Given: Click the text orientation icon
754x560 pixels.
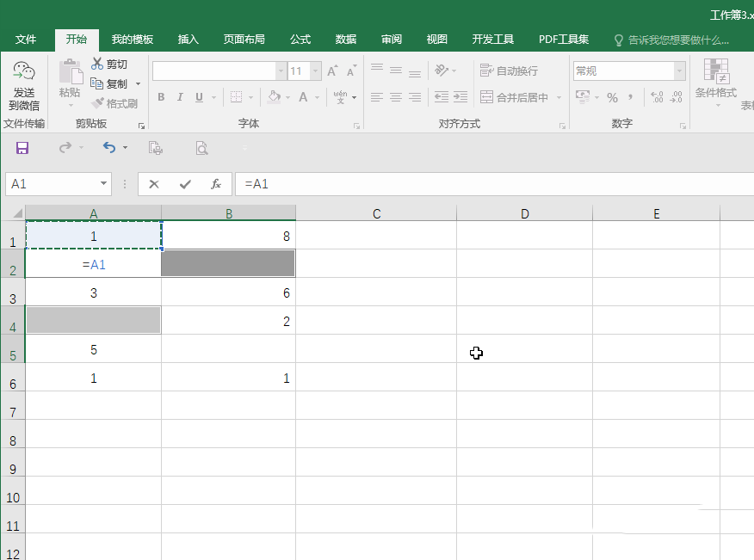Looking at the screenshot, I should [442, 71].
